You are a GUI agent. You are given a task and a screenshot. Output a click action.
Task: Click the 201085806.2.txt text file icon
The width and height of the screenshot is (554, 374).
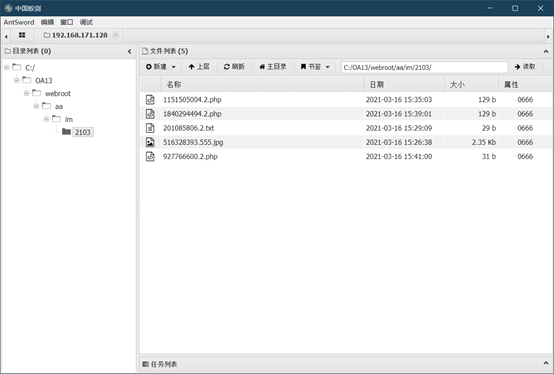pos(150,128)
